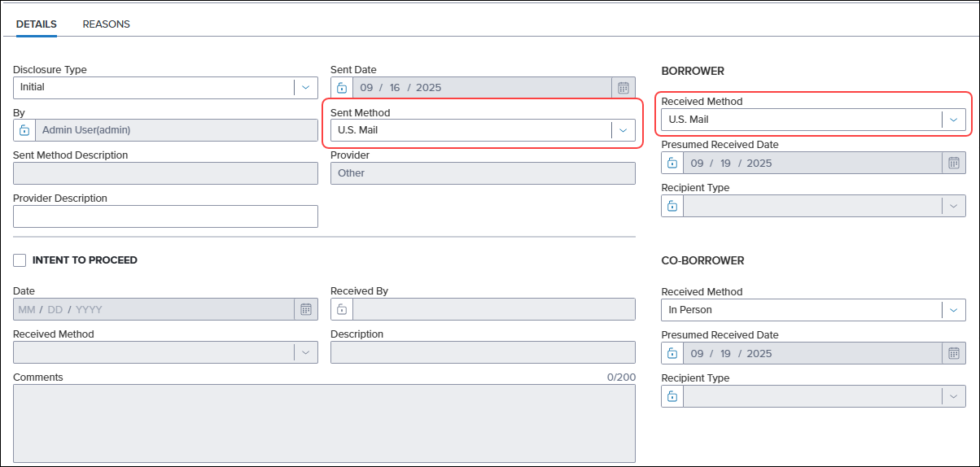980x467 pixels.
Task: Click the Borrower Recipient Type lock icon
Action: [672, 206]
